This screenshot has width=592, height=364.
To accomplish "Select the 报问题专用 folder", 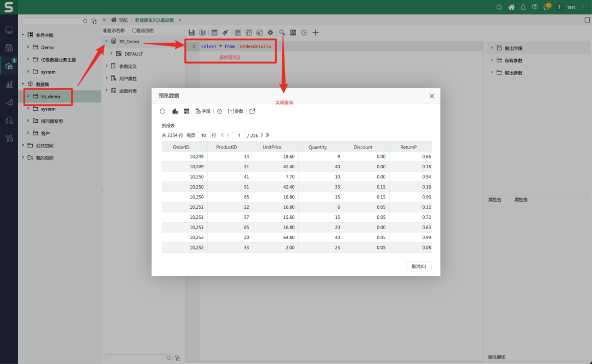I will pos(52,121).
